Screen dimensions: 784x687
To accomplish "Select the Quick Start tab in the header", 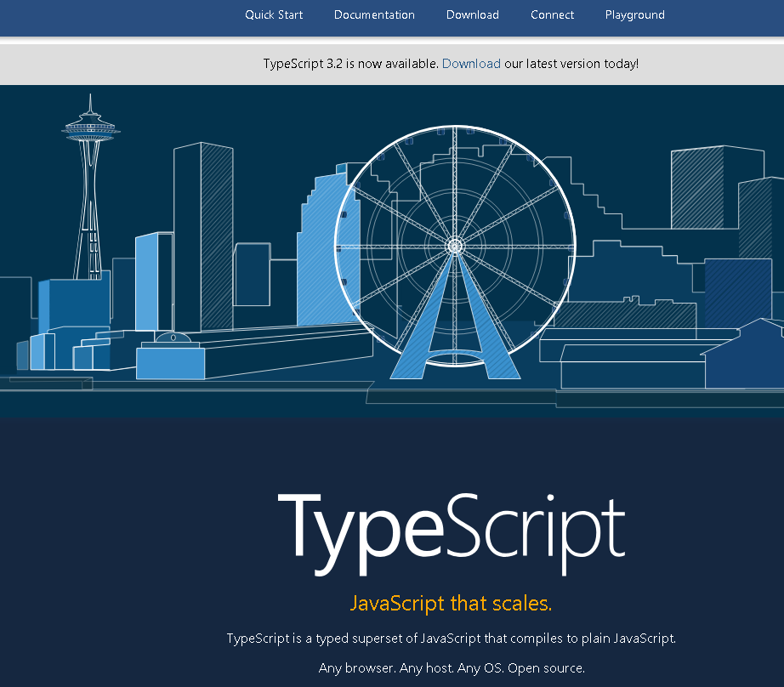I will [274, 14].
